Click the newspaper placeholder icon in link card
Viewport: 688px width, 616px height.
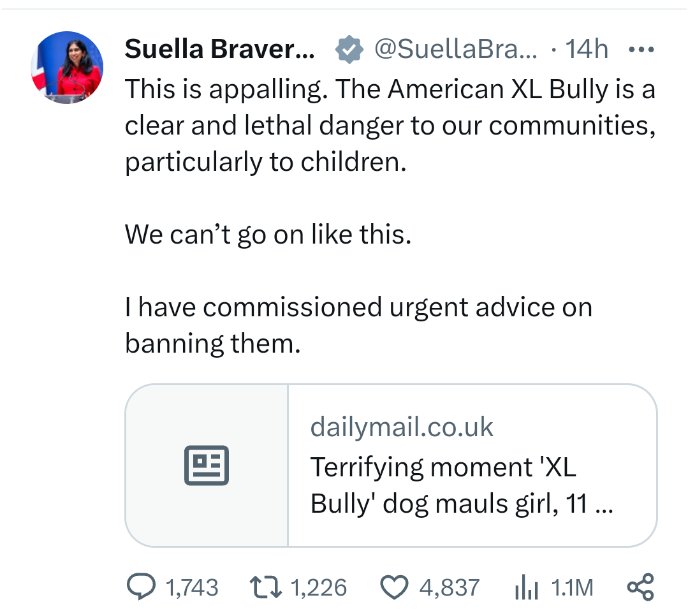[207, 466]
